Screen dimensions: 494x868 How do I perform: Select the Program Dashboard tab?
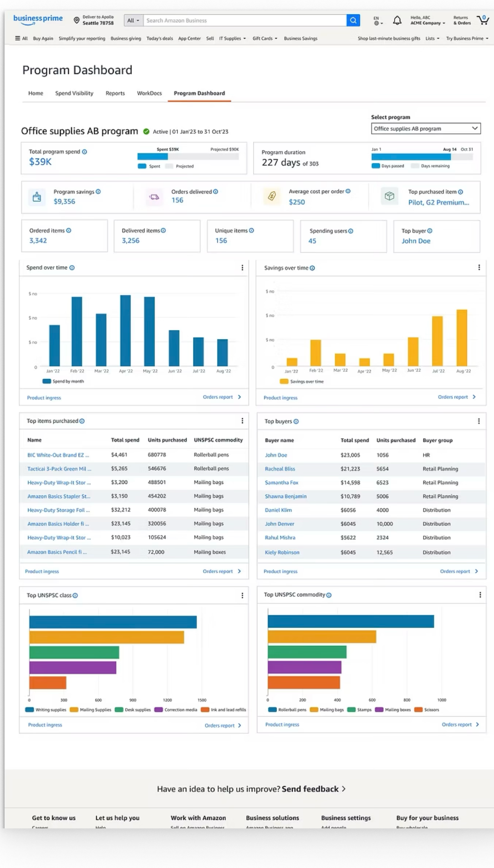(199, 93)
